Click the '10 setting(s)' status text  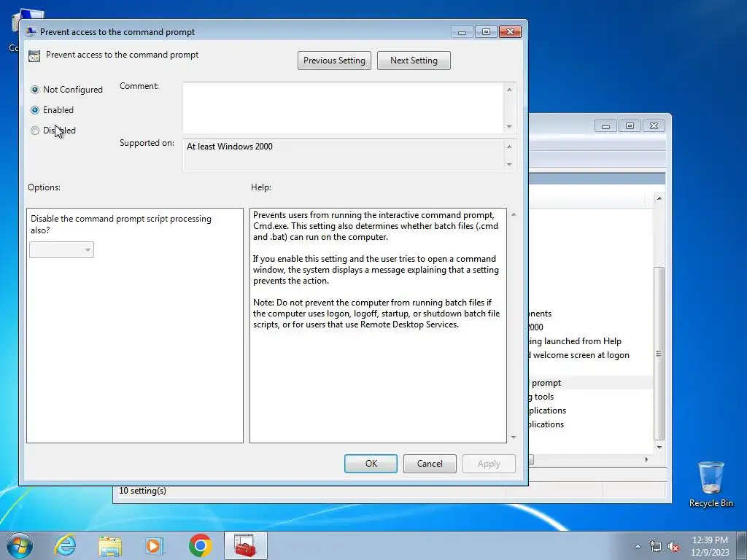142,491
